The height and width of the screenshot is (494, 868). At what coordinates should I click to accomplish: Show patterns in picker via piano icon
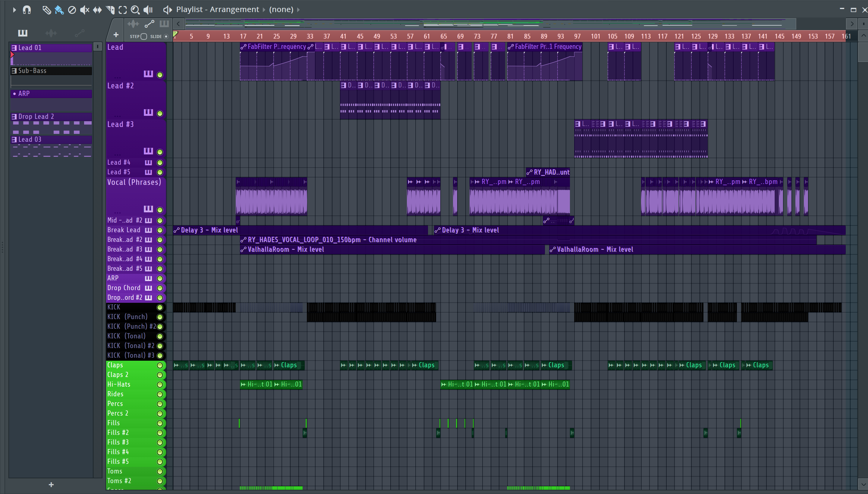23,33
